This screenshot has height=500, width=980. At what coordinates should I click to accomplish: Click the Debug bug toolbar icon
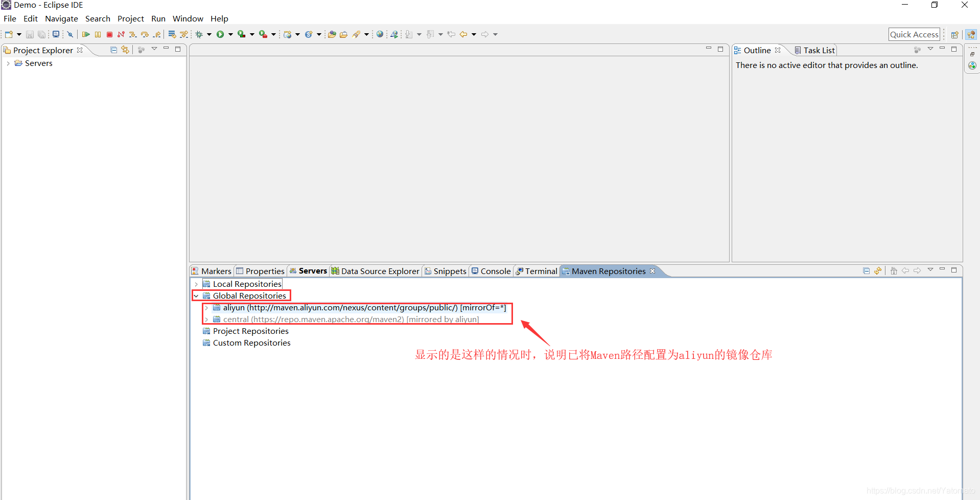[x=199, y=34]
